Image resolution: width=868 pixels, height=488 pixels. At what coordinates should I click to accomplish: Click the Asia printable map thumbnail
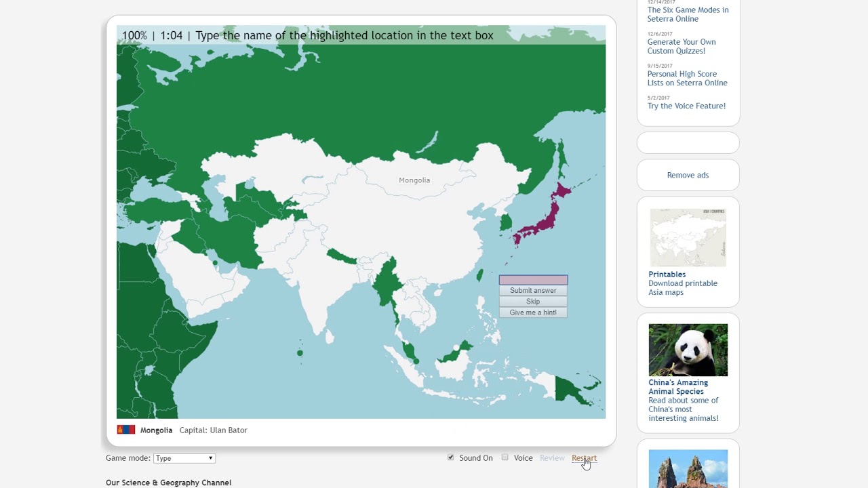coord(688,237)
